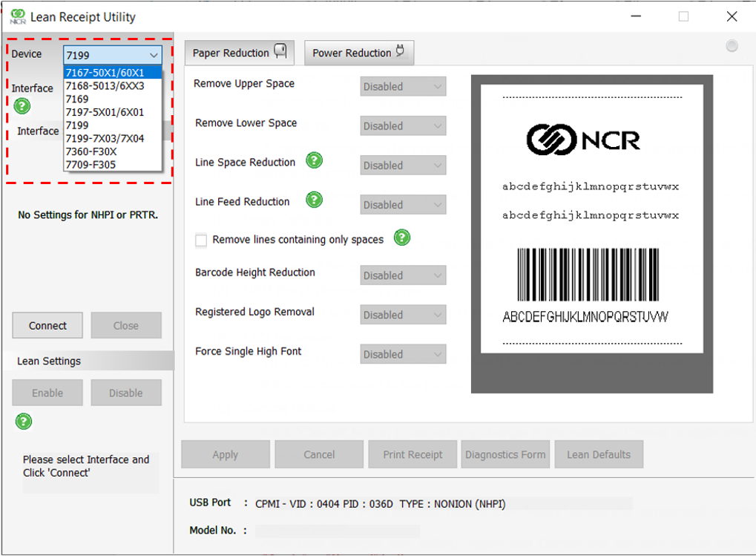Screen dimensions: 756x556
Task: Open help for Line Feed Reduction
Action: (x=315, y=200)
